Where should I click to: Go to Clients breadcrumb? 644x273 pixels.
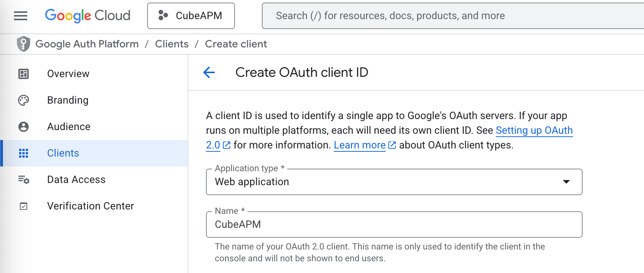(172, 44)
